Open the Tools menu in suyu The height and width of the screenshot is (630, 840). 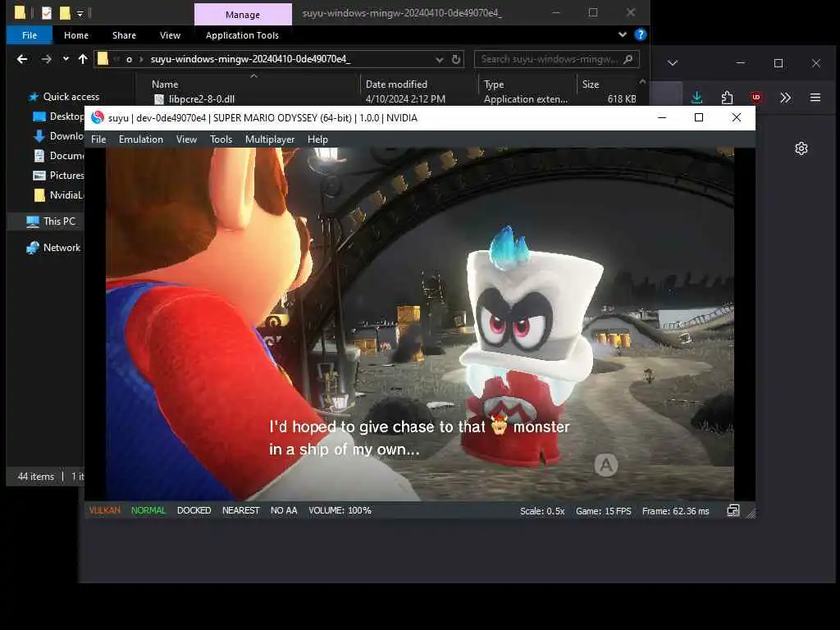221,139
